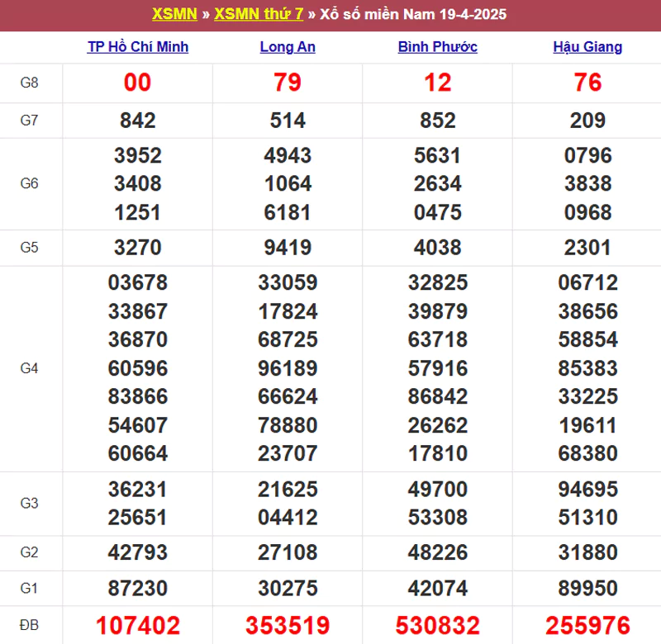661x644 pixels.
Task: Open the TP Hồ Chí Minh column link
Action: 138,47
